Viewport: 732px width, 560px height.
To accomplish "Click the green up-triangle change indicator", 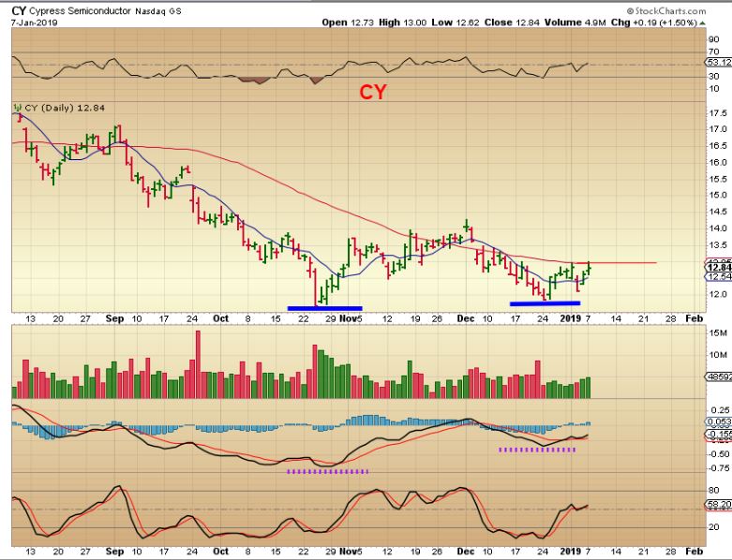I will coord(703,22).
